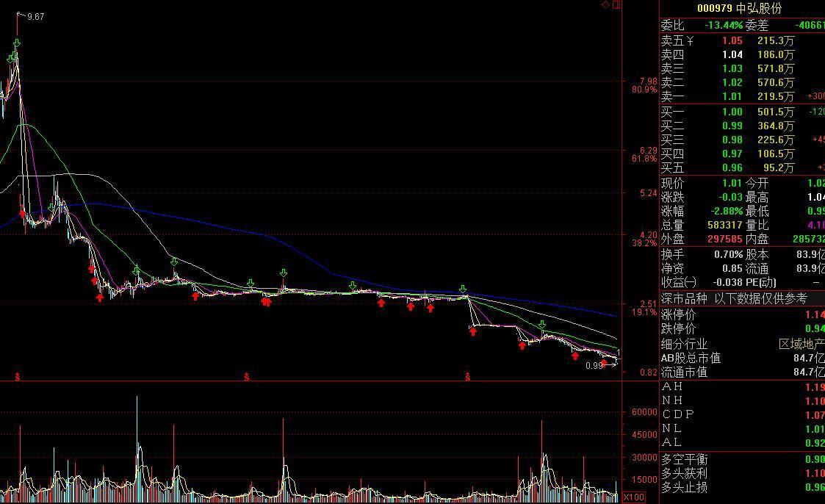Click the 0.99 low price label

click(x=594, y=365)
